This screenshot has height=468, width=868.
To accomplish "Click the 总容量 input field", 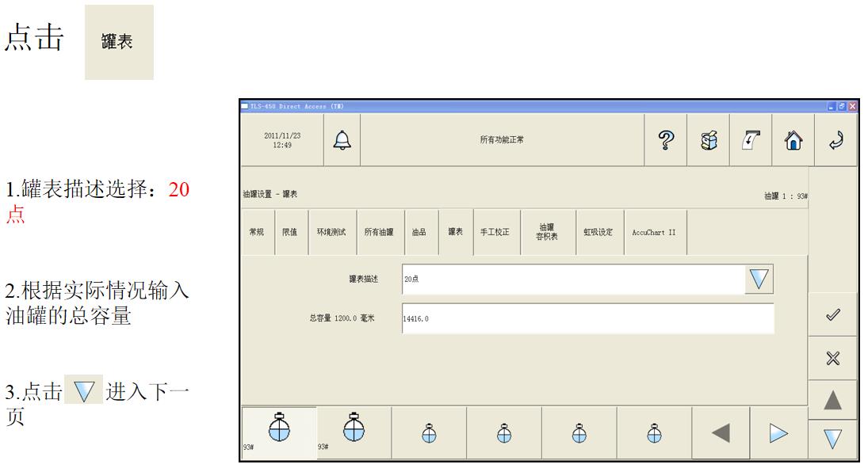I will click(x=587, y=318).
